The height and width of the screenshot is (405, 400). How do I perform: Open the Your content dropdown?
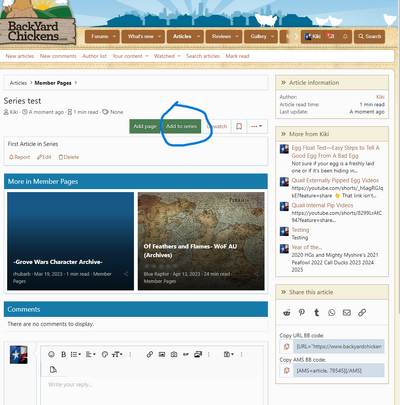[x=130, y=56]
